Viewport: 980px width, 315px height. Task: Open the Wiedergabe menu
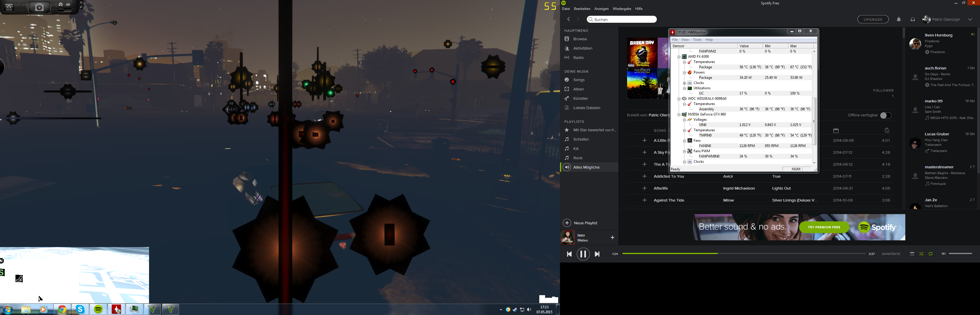[x=622, y=9]
